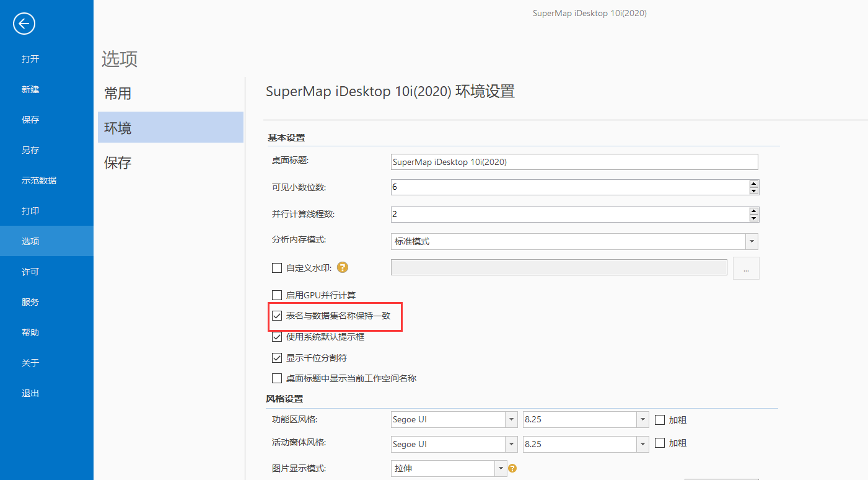Decrease the 可见小数位数 value
Viewport: 868px width, 480px height.
point(753,191)
